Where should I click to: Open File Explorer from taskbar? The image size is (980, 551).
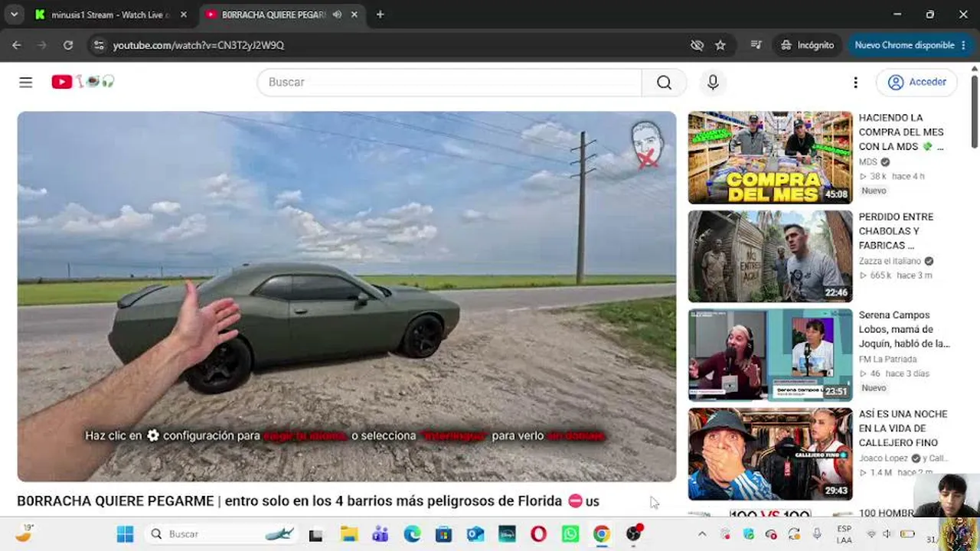coord(349,534)
